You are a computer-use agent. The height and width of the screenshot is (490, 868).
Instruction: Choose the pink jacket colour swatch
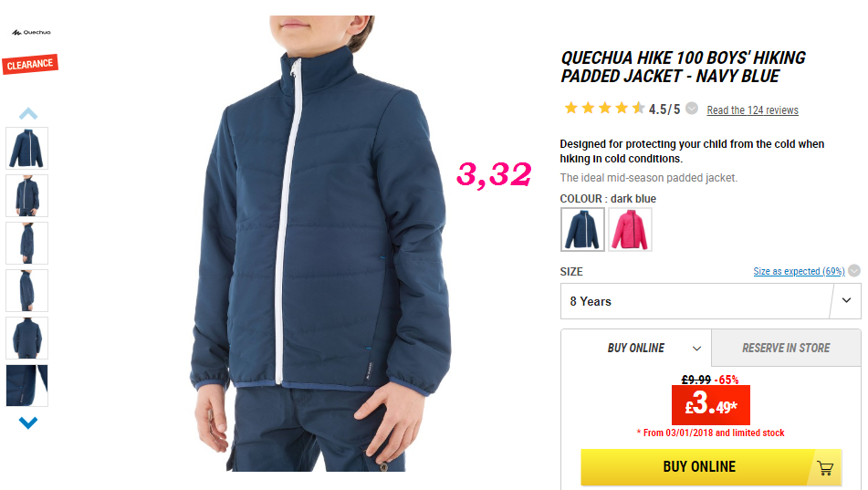coord(630,230)
